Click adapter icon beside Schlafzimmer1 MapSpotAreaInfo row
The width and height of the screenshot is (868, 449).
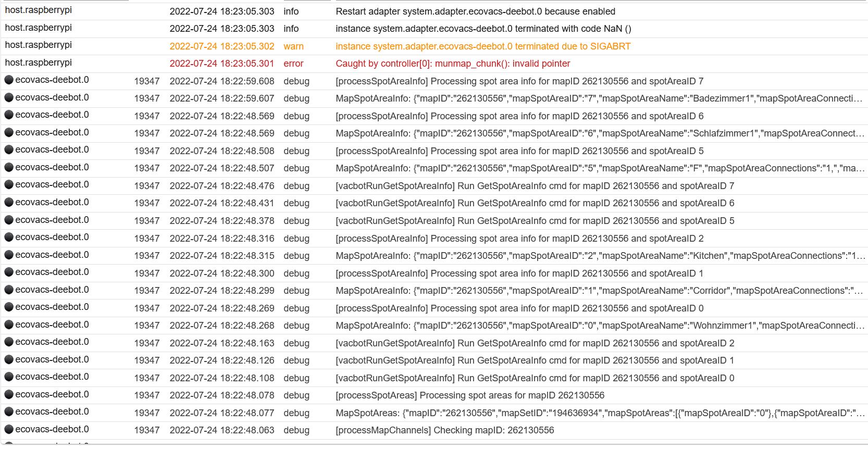pyautogui.click(x=9, y=132)
